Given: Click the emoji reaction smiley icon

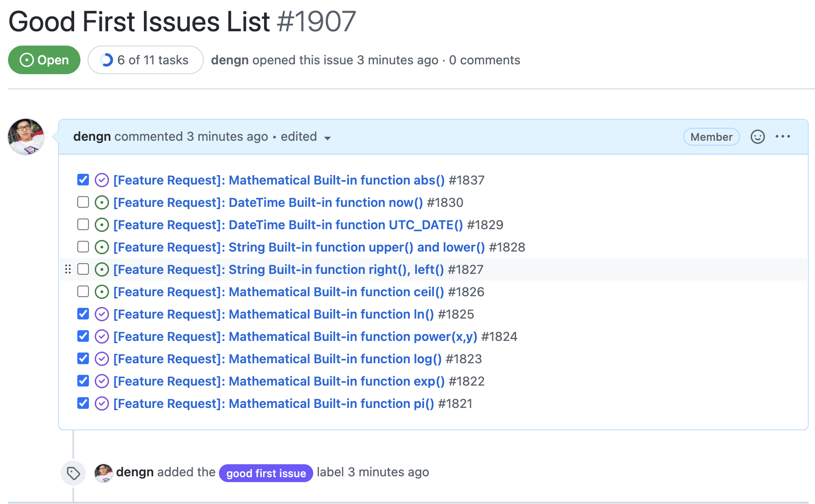Looking at the screenshot, I should pos(757,137).
